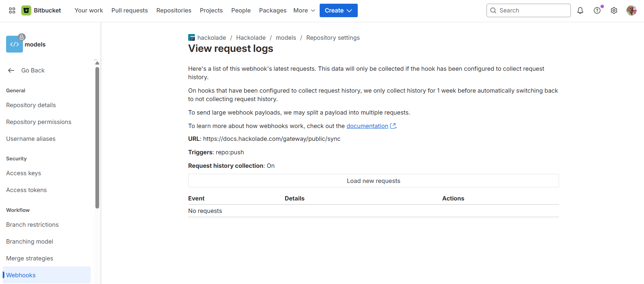Open the app switcher grid icon
Image resolution: width=644 pixels, height=284 pixels.
pyautogui.click(x=12, y=10)
